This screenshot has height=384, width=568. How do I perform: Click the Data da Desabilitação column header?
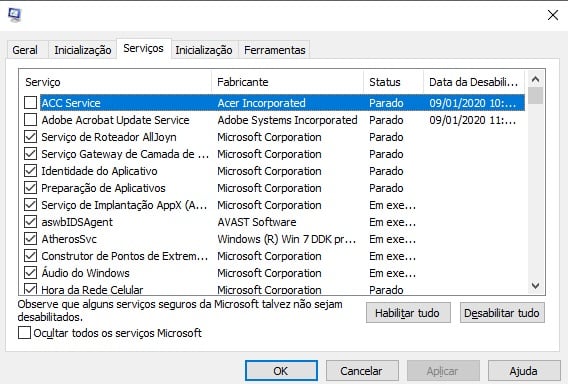tap(474, 82)
